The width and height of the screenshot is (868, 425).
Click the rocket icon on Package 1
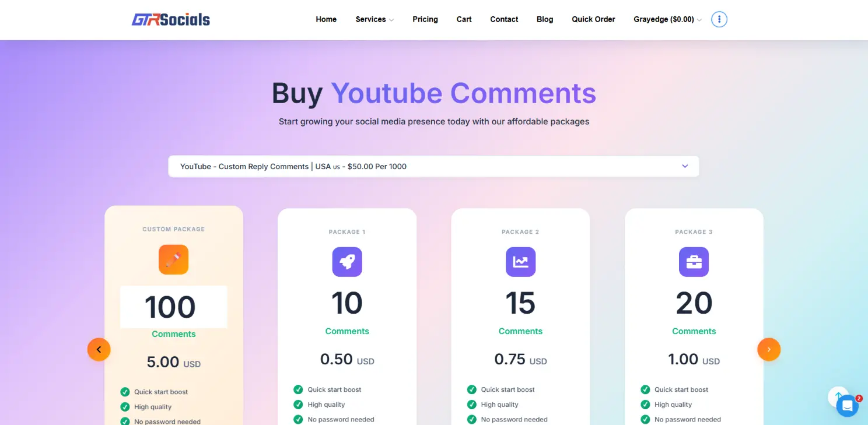click(347, 262)
